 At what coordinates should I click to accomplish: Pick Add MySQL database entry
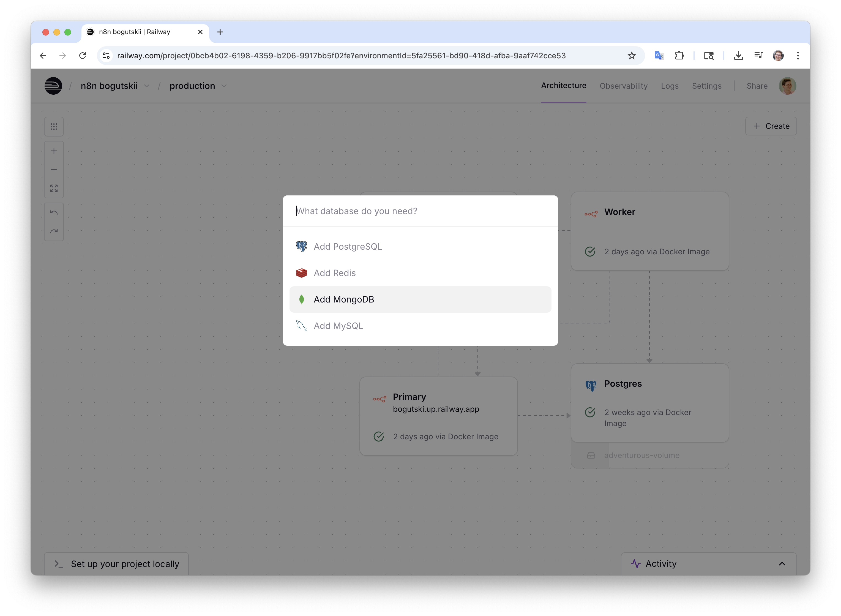click(x=338, y=326)
